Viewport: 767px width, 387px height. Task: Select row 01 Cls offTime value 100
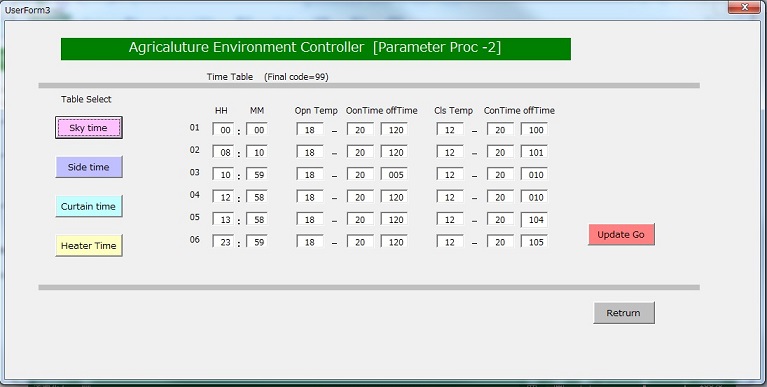[534, 130]
